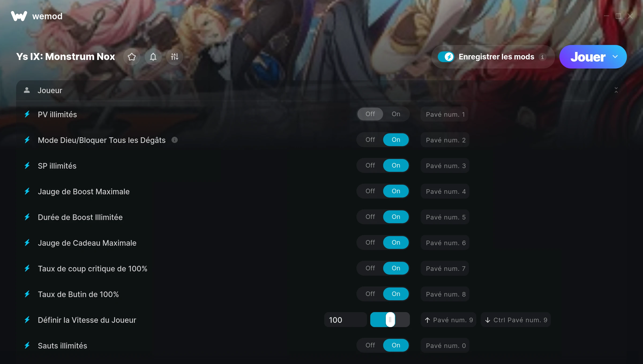This screenshot has height=364, width=643.
Task: Change the Pavé num. 2 hotkey
Action: 445,140
